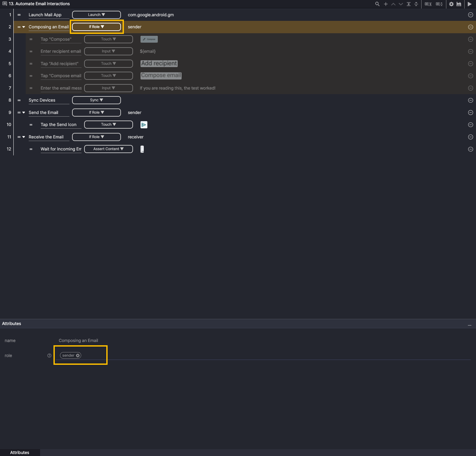Screen dimensions: 476x456
Task: Click the search magnifier icon in toolbar
Action: (x=377, y=4)
